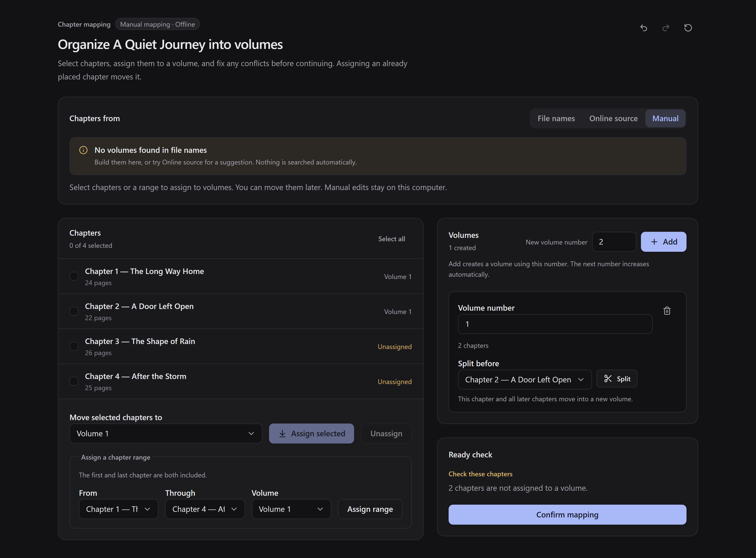Screen dimensions: 756x558
Task: Click the 0 of 4 selected counter
Action: pyautogui.click(x=91, y=245)
